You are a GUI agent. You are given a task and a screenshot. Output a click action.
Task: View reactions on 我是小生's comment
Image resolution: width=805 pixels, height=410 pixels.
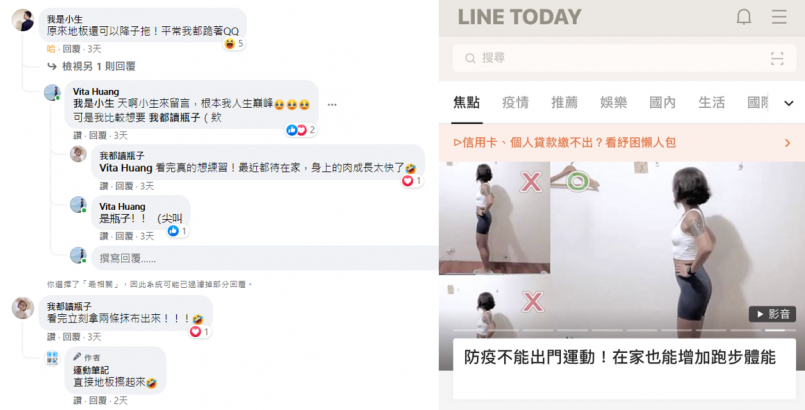tap(234, 44)
